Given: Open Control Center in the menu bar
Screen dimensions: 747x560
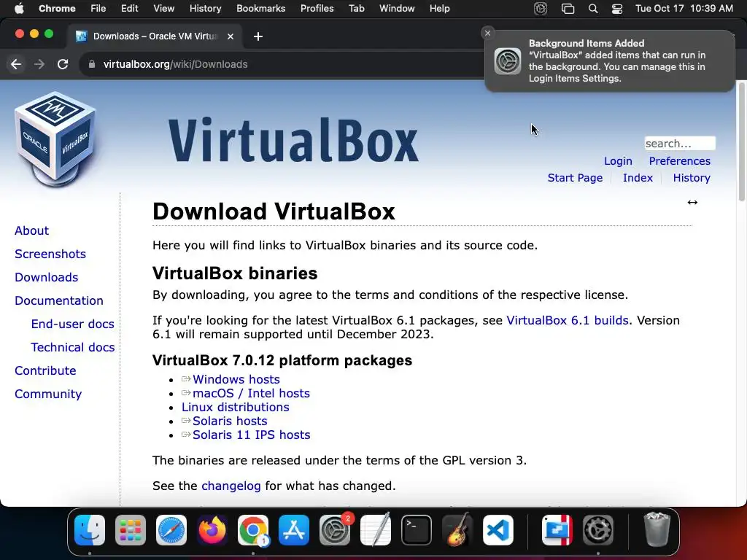Looking at the screenshot, I should (617, 9).
